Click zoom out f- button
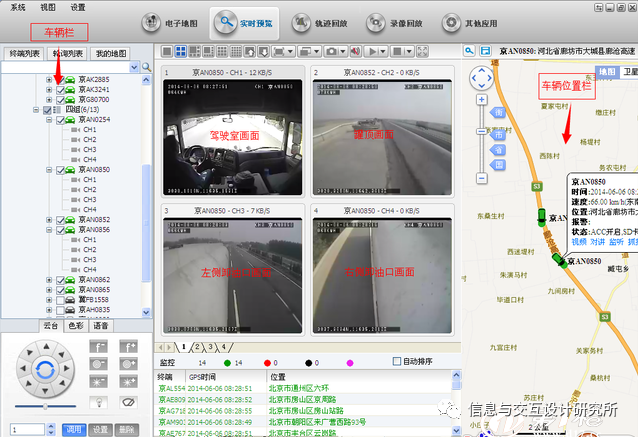 pos(98,347)
